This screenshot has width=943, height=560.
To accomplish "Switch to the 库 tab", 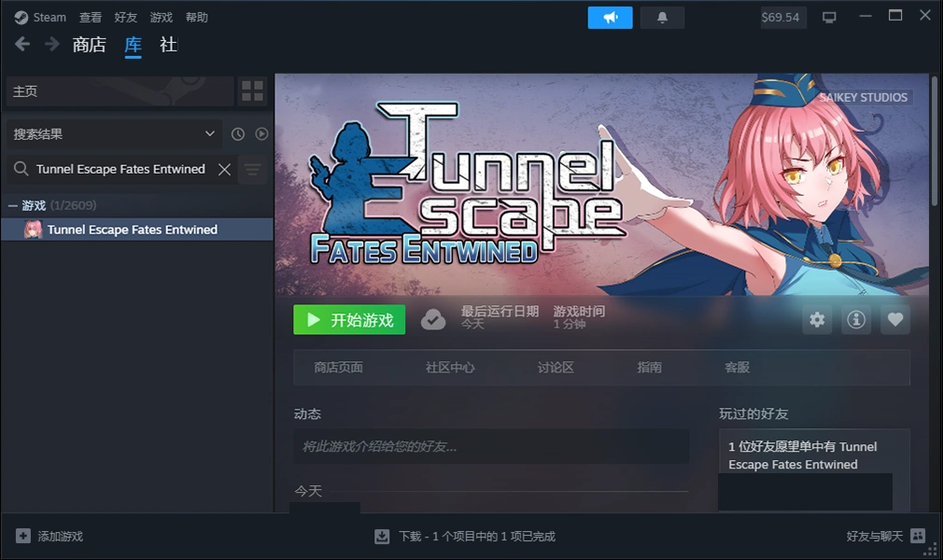I will pos(133,45).
